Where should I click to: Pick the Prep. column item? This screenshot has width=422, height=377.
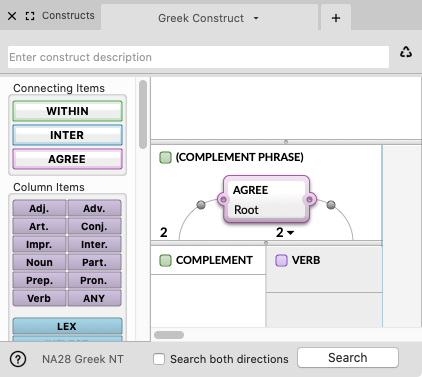tap(39, 280)
